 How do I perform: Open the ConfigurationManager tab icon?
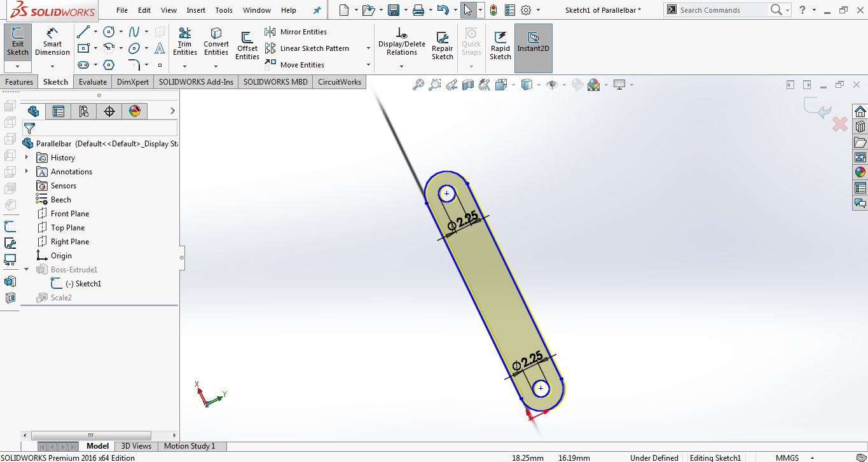pos(83,111)
